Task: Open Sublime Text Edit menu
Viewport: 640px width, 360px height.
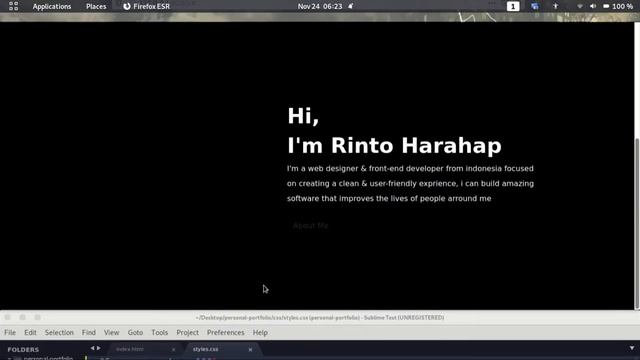Action: pyautogui.click(x=30, y=333)
